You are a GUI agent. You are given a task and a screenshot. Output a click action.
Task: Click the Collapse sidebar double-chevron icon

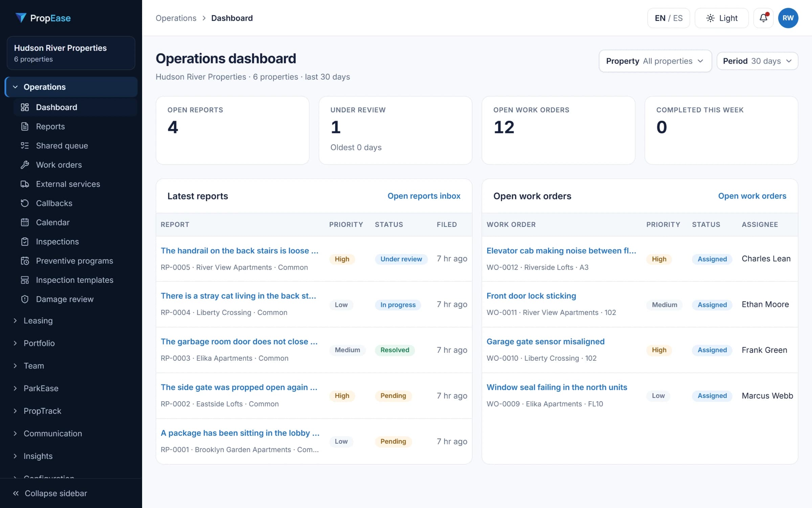16,493
